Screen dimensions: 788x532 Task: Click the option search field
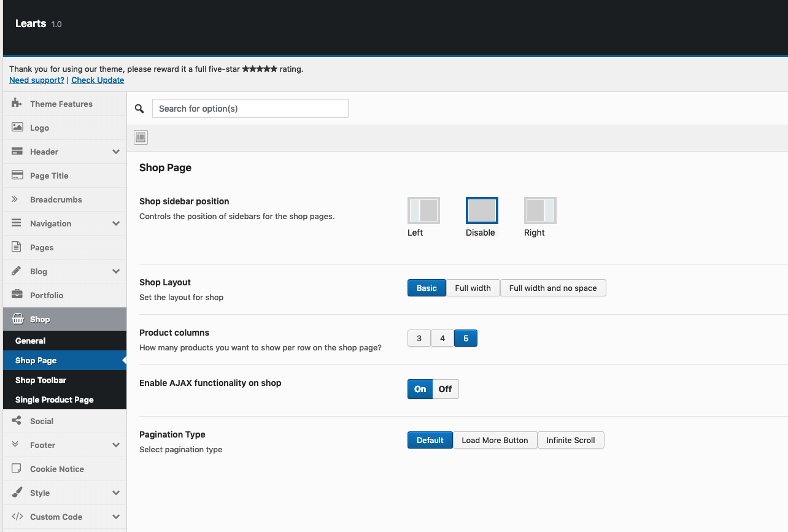pyautogui.click(x=250, y=108)
